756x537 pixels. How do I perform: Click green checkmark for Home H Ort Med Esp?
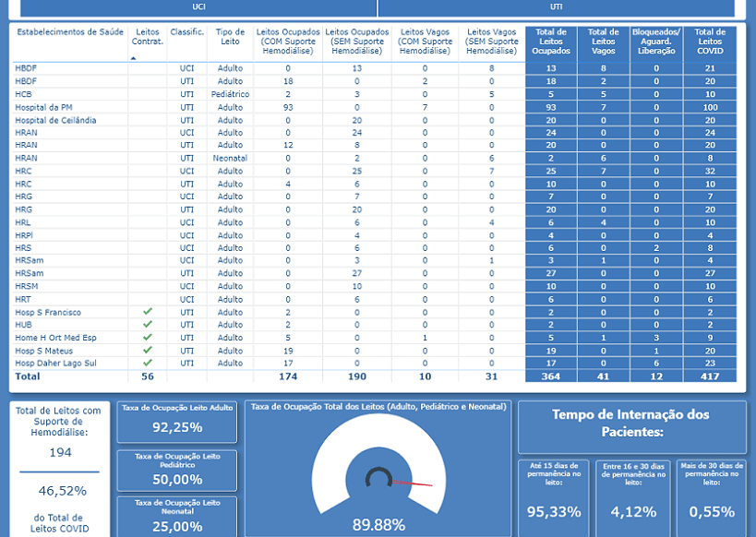click(147, 338)
